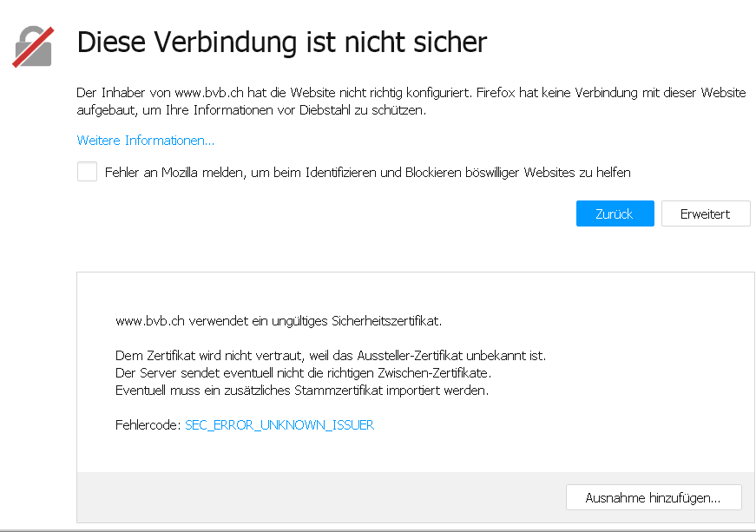Image resolution: width=756 pixels, height=532 pixels.
Task: Click the blue 'Zurück' button
Action: tap(615, 213)
